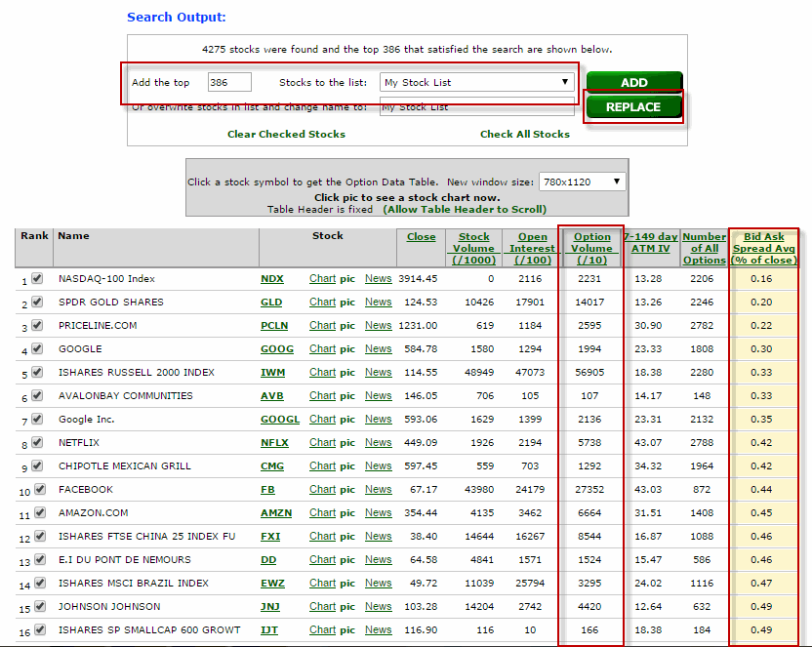Click Allow Table Header to Scroll
The height and width of the screenshot is (647, 812).
point(465,209)
